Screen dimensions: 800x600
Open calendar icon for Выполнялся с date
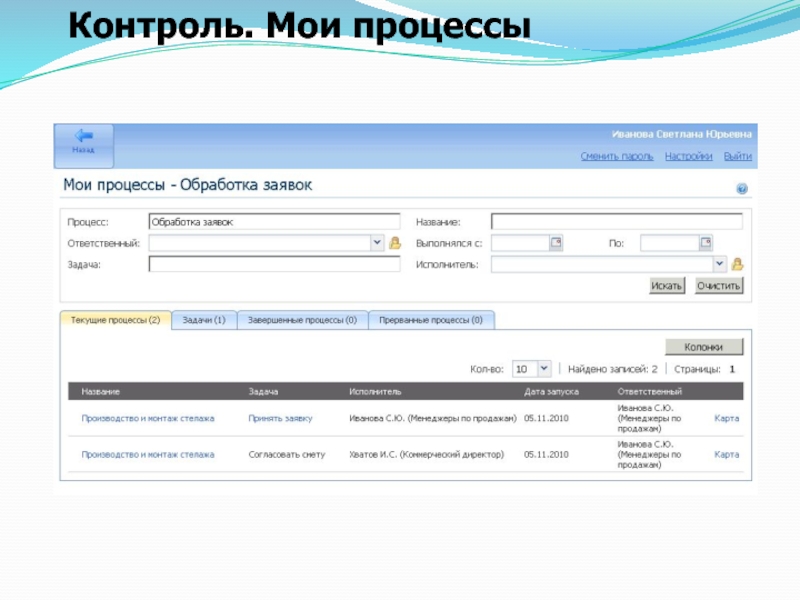coord(556,243)
